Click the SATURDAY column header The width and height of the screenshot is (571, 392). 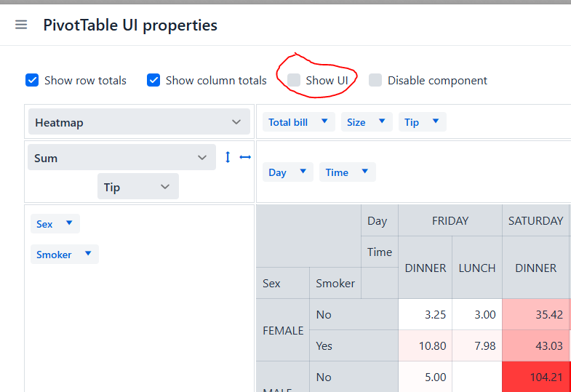(535, 220)
